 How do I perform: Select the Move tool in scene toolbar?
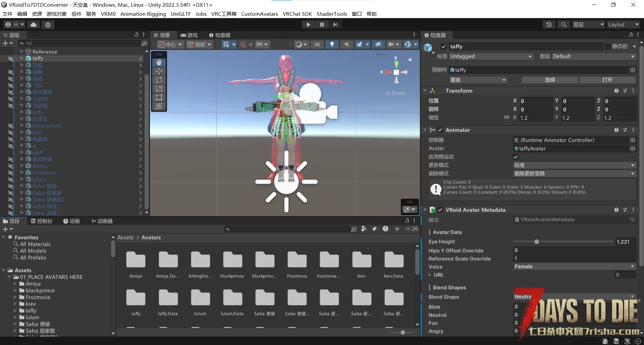(x=159, y=71)
